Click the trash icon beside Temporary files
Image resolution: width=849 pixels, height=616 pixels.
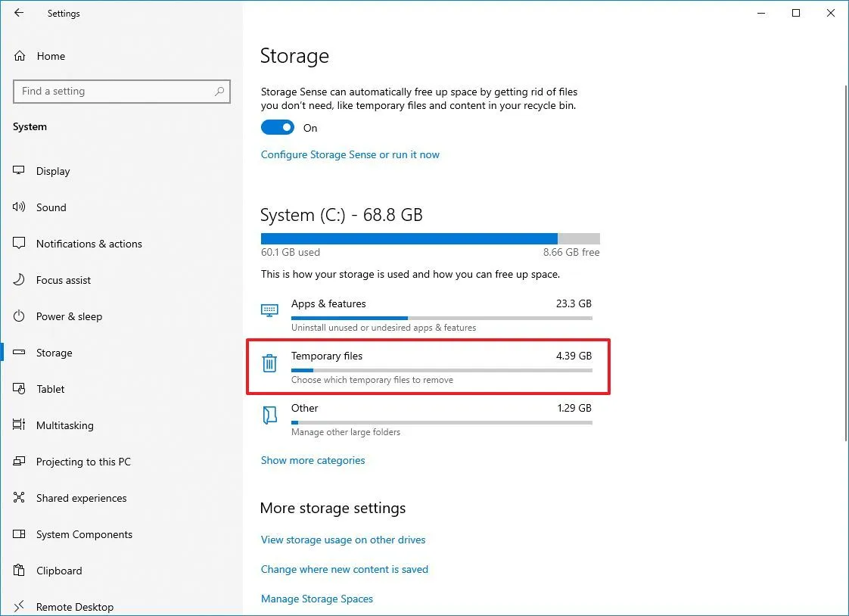click(269, 363)
